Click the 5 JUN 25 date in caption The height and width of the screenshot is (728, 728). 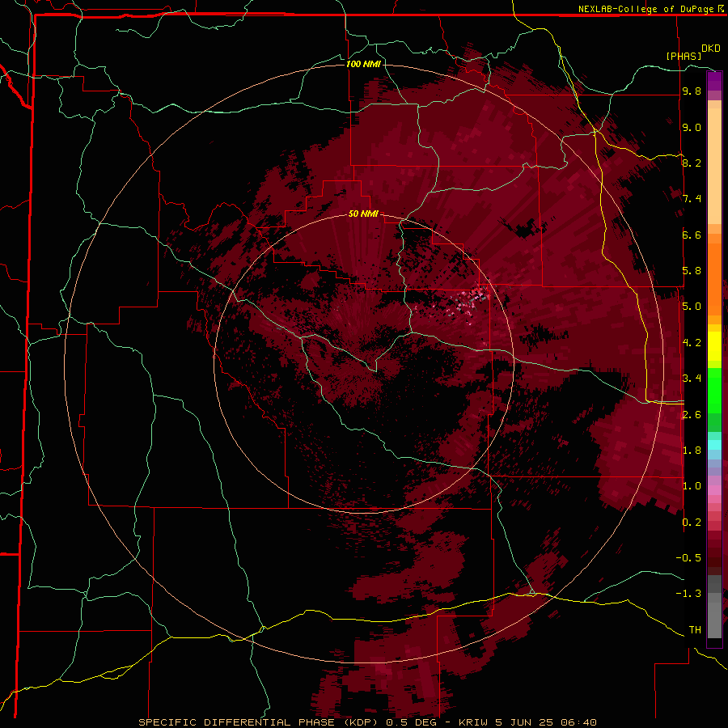[x=525, y=722]
